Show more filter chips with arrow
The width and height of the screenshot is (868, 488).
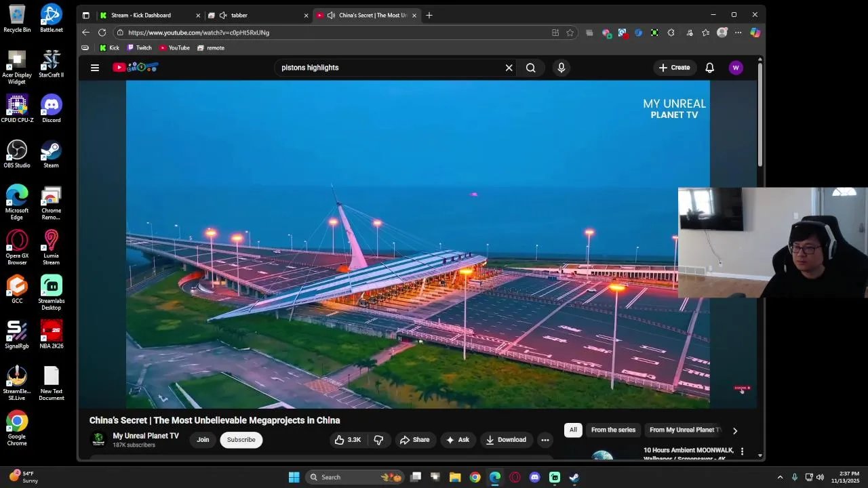pyautogui.click(x=734, y=430)
